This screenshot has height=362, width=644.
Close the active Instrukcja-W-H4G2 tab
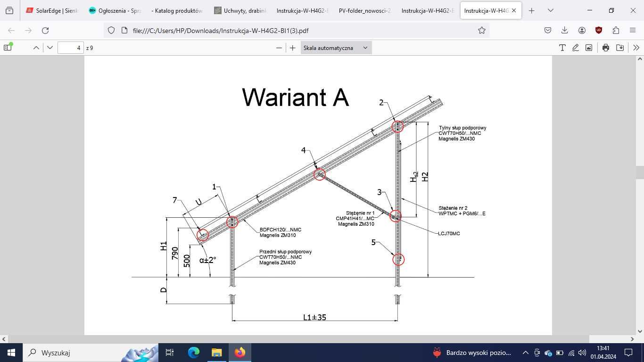514,10
